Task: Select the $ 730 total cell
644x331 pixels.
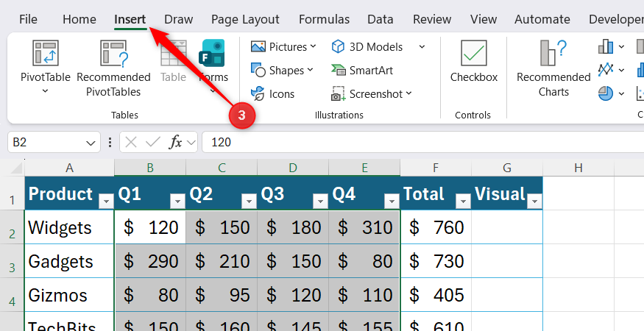Action: pyautogui.click(x=436, y=261)
